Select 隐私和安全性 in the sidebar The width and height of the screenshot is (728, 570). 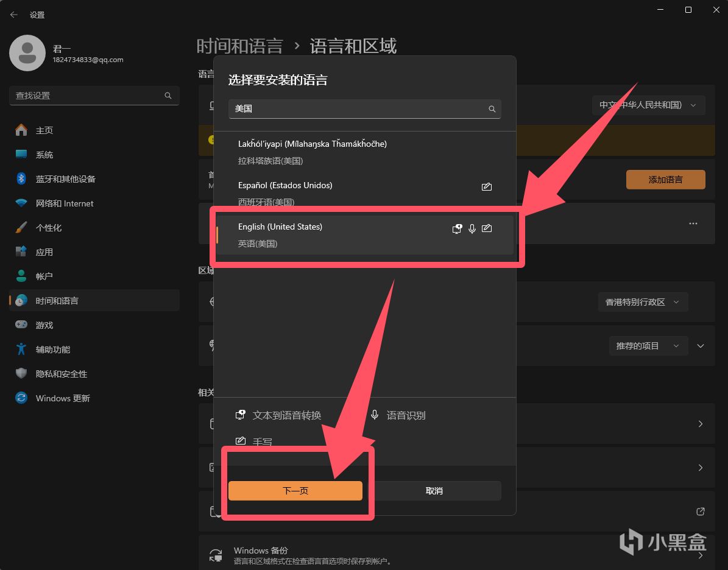pyautogui.click(x=61, y=374)
